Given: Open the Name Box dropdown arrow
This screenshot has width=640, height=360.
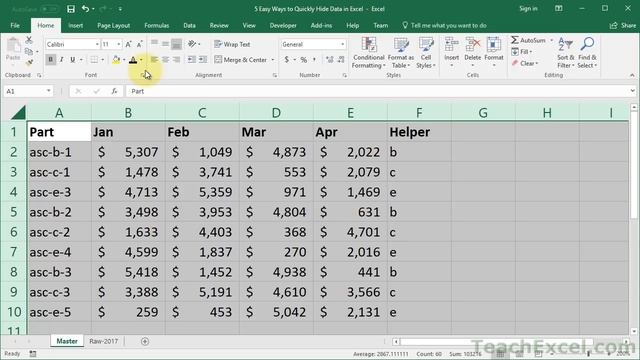Looking at the screenshot, I should (49, 91).
